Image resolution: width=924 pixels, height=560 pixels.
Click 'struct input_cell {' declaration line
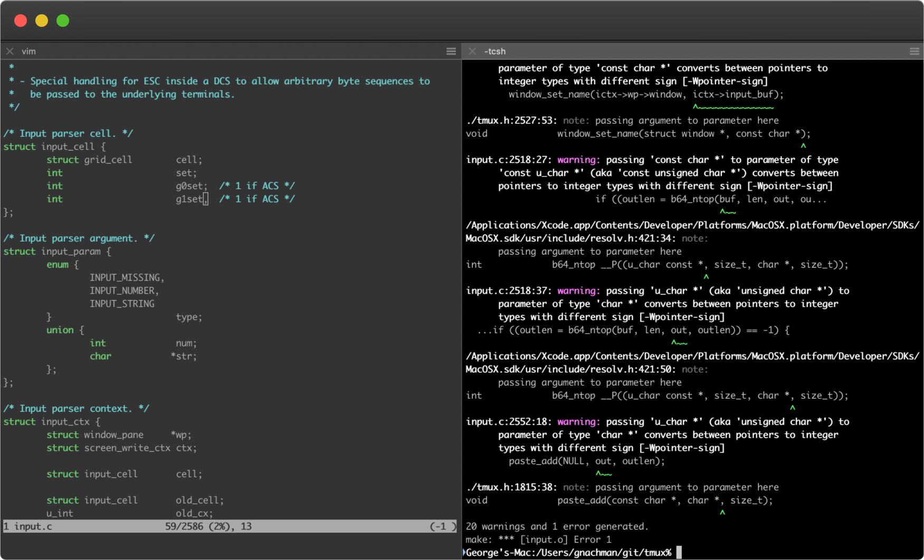[x=54, y=147]
